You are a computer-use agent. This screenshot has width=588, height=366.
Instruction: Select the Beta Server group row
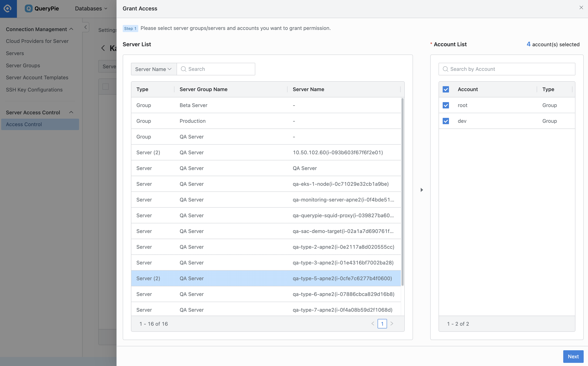click(x=266, y=105)
